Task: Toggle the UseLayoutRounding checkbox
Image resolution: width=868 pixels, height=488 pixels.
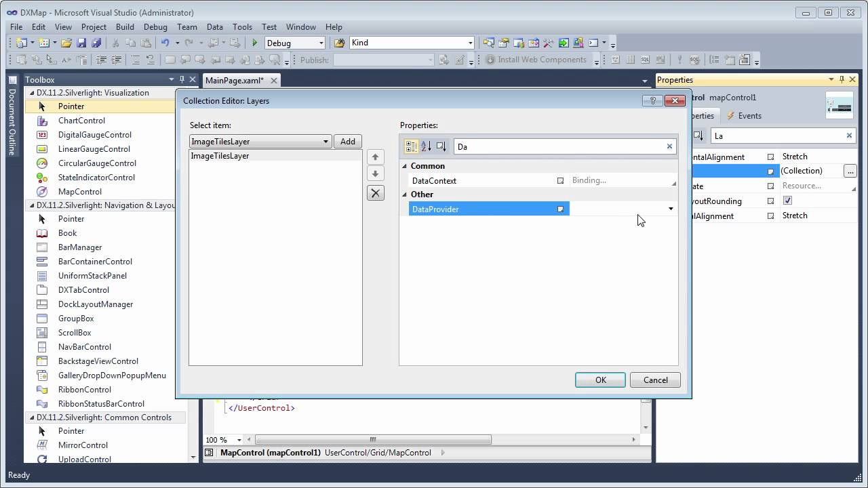Action: (787, 201)
